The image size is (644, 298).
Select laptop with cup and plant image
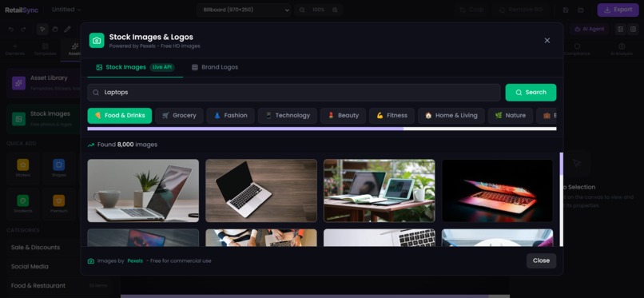coord(143,190)
